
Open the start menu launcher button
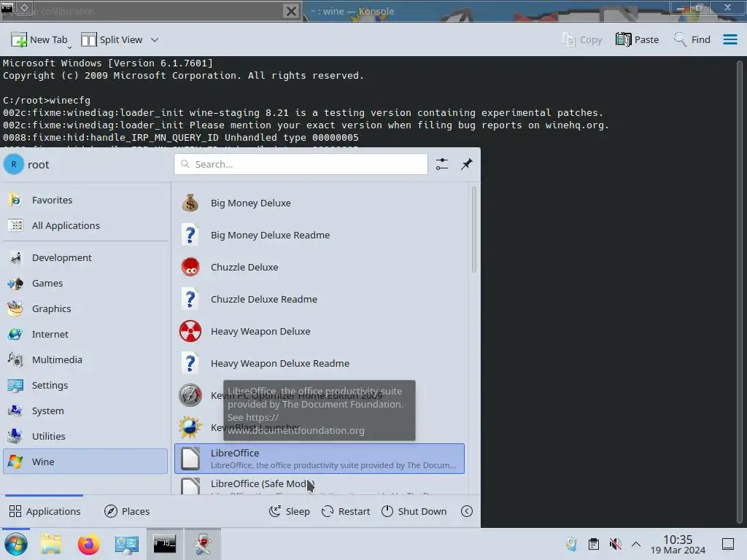point(15,544)
